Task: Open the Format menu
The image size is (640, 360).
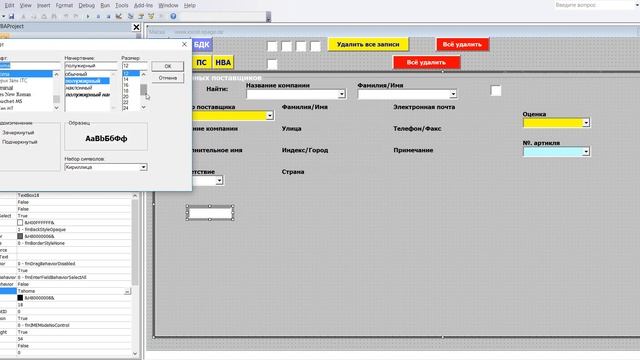Action: tap(64, 5)
